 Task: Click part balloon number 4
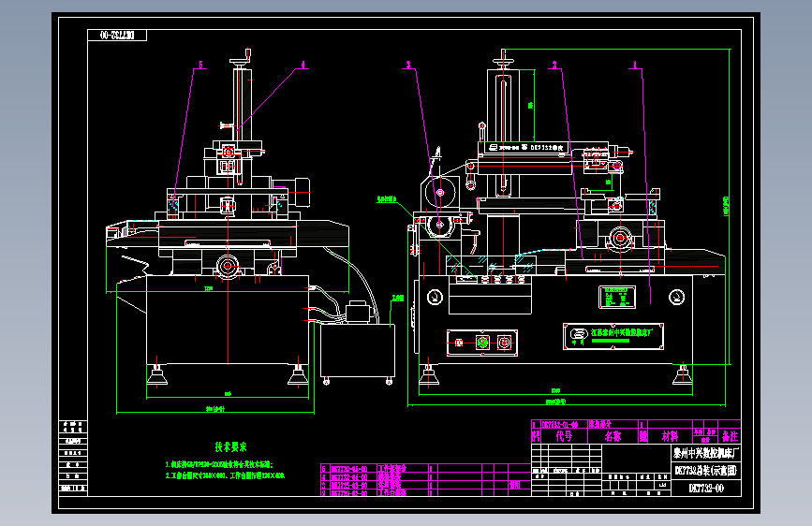point(303,65)
